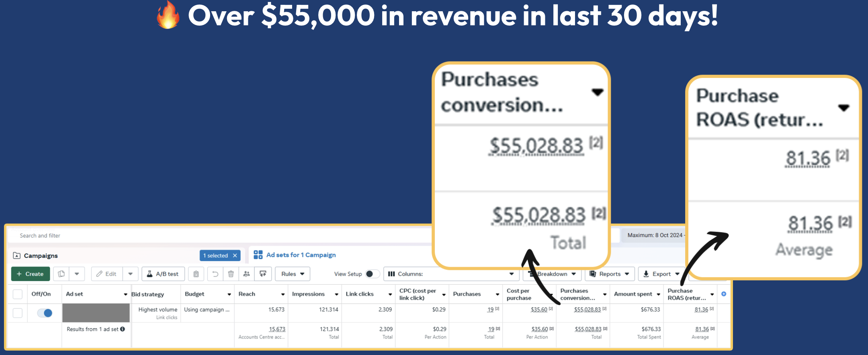Screen dimensions: 868x355
Task: Click the redacted grey ad set name cell
Action: (96, 313)
